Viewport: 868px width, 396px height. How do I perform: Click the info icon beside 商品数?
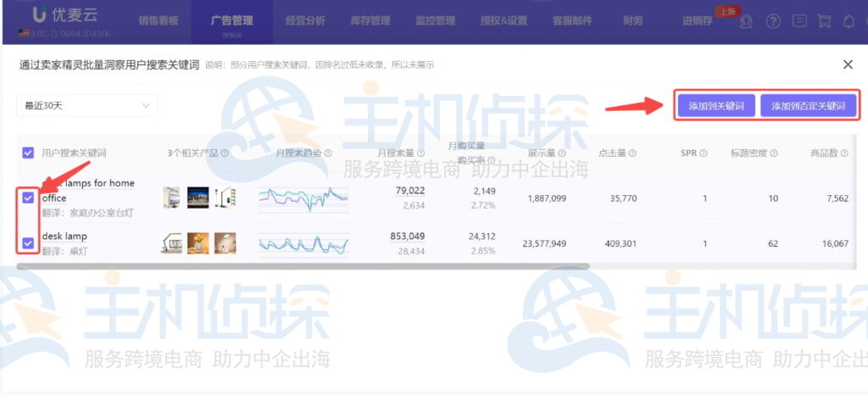844,153
